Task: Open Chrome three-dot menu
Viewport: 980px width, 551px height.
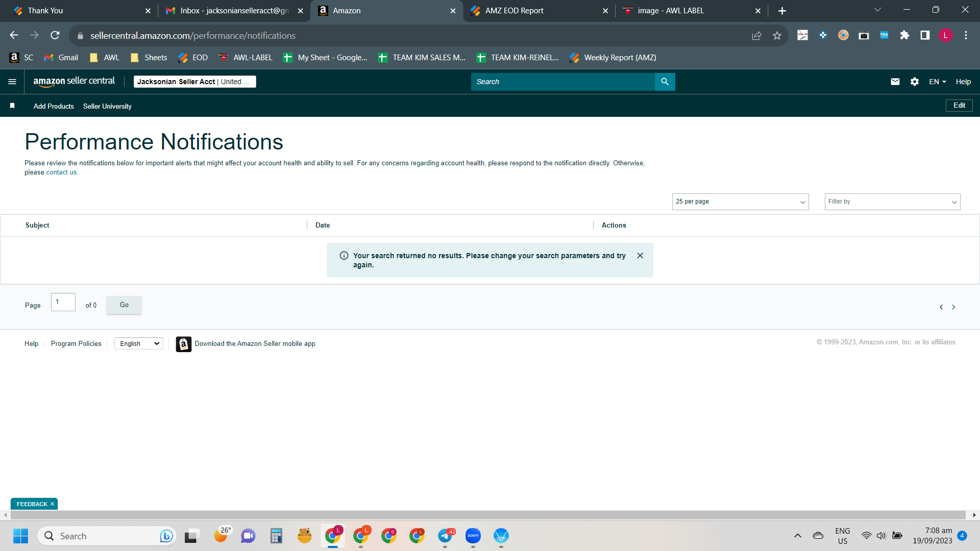Action: pos(966,35)
